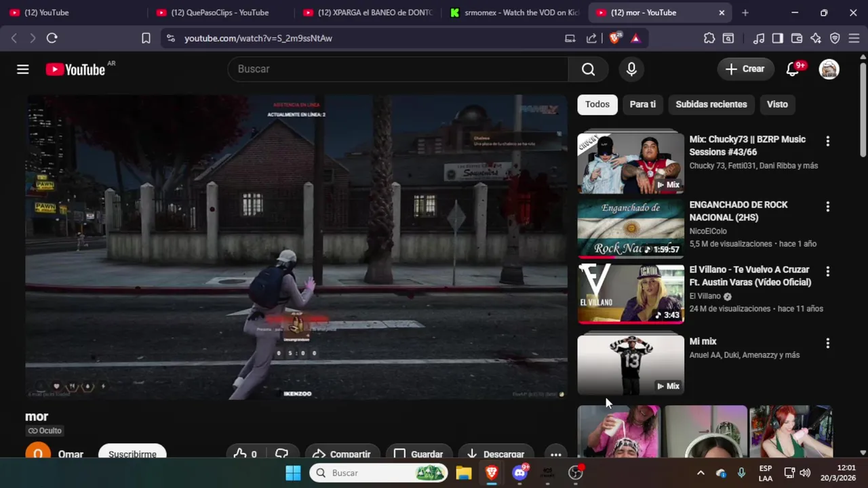The image size is (868, 488).
Task: Install the app via address bar icon
Action: [570, 39]
